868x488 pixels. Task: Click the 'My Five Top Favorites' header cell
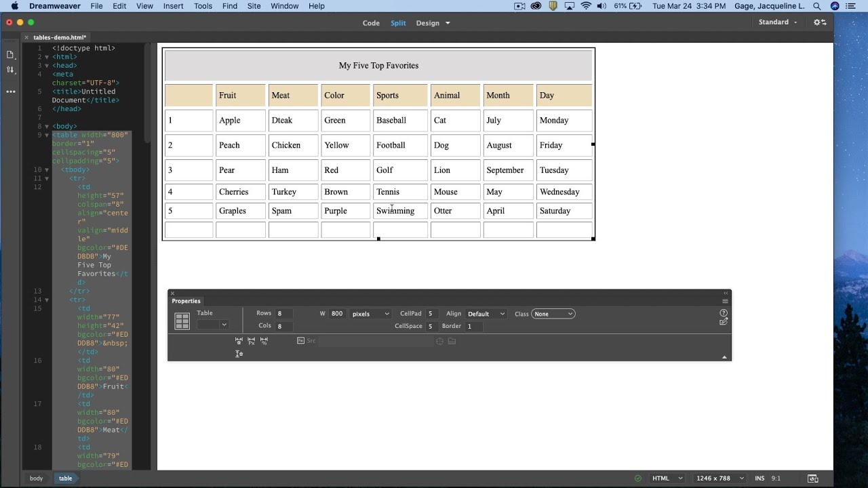click(x=378, y=66)
